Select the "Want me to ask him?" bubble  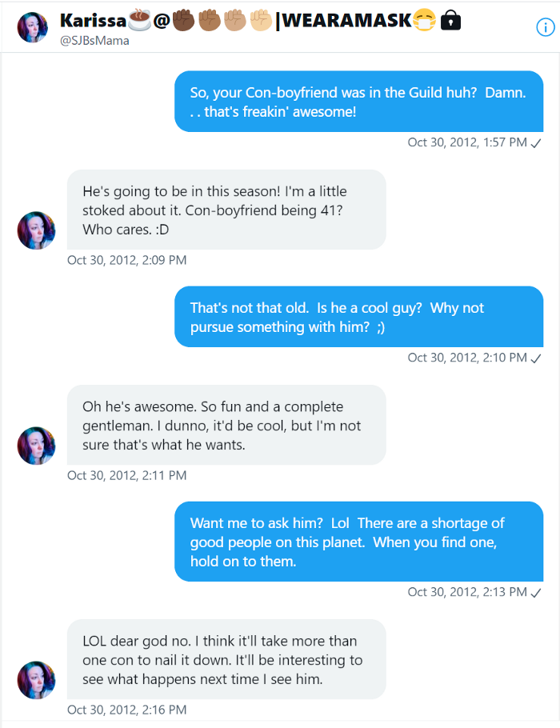pyautogui.click(x=358, y=542)
